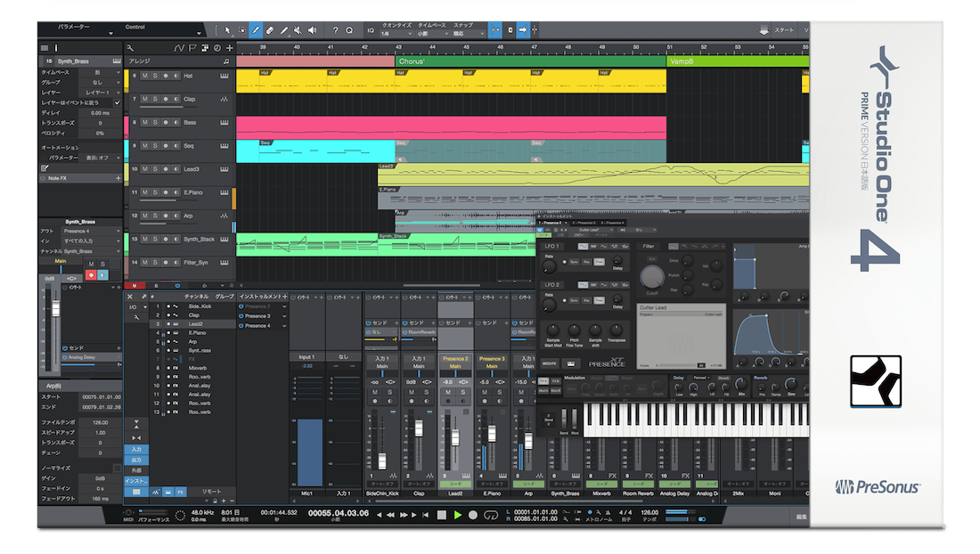The width and height of the screenshot is (980, 554).
Task: Select the Mute tool
Action: (298, 30)
